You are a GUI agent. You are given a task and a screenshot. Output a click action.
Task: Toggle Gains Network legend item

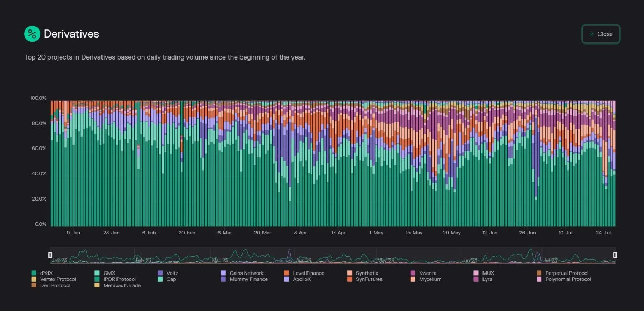click(246, 273)
